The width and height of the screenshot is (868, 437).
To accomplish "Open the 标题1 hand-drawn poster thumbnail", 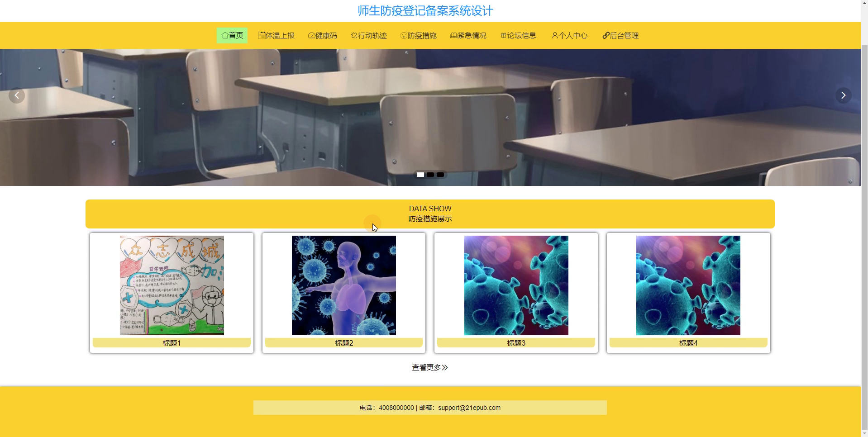I will pyautogui.click(x=172, y=285).
